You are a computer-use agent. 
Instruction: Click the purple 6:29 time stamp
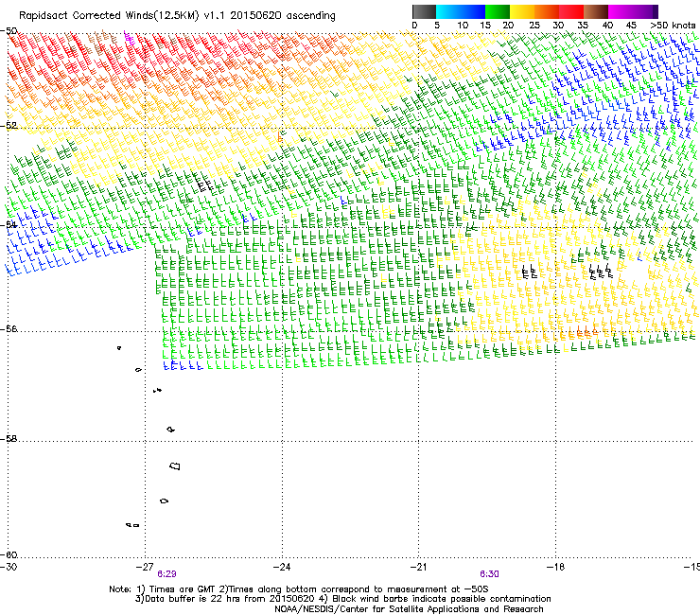pos(166,574)
